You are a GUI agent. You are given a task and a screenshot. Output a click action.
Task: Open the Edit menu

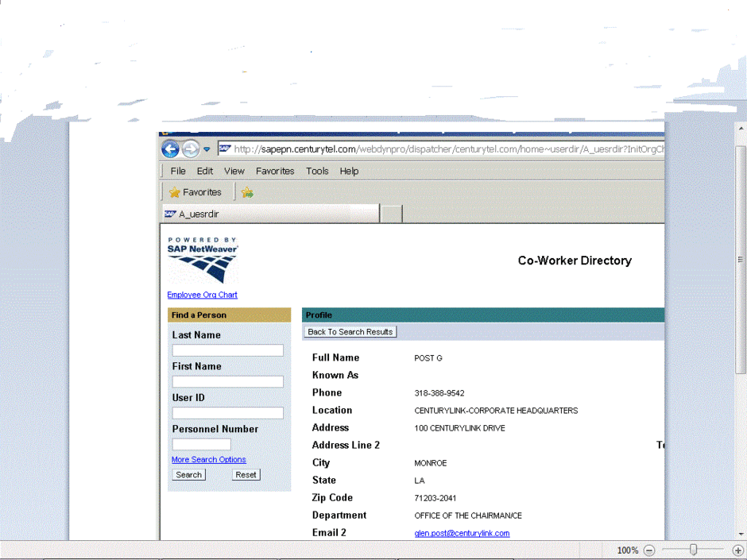point(205,171)
